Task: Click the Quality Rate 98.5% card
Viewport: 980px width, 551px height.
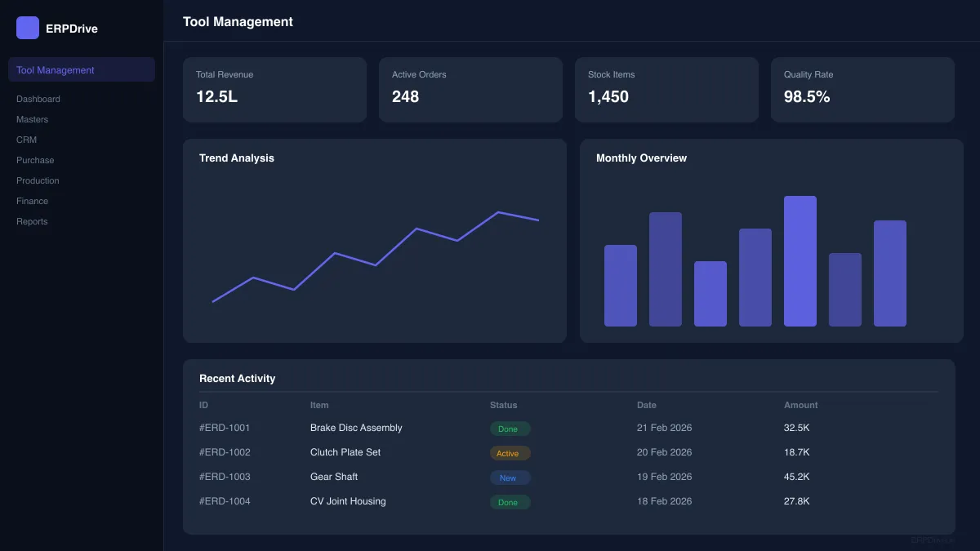Action: pyautogui.click(x=862, y=90)
